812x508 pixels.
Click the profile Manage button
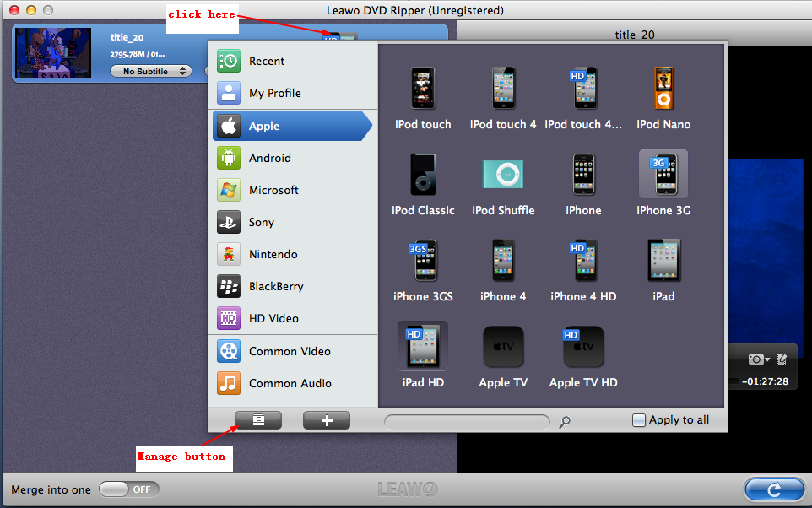(258, 420)
